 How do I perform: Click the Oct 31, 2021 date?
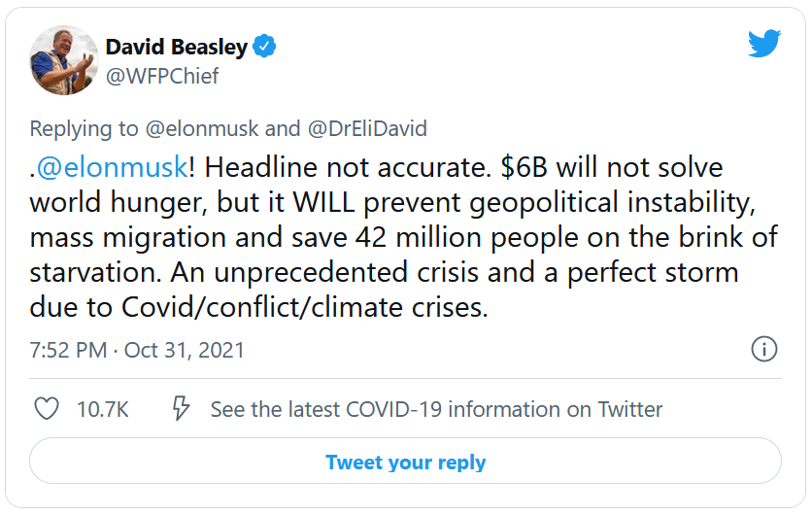point(185,350)
